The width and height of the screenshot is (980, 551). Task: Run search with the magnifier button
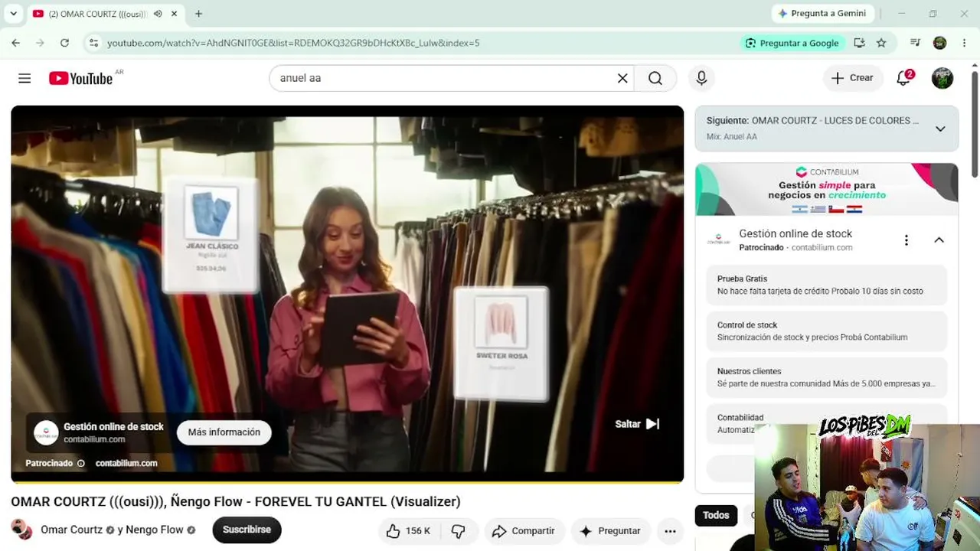(x=655, y=78)
